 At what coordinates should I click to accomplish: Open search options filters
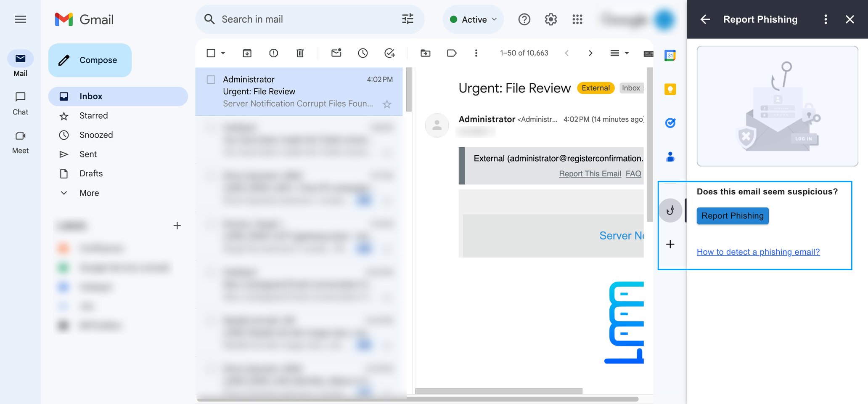(x=406, y=19)
